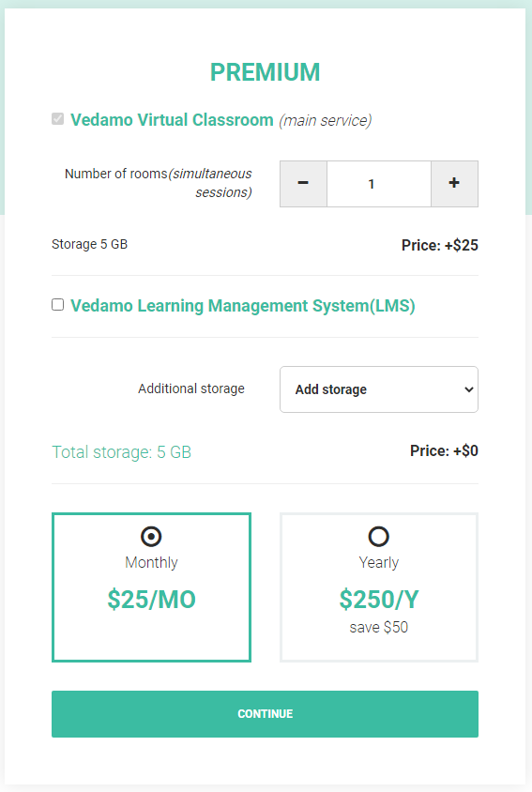Select the Monthly billing radio button
The image size is (532, 792).
click(151, 537)
